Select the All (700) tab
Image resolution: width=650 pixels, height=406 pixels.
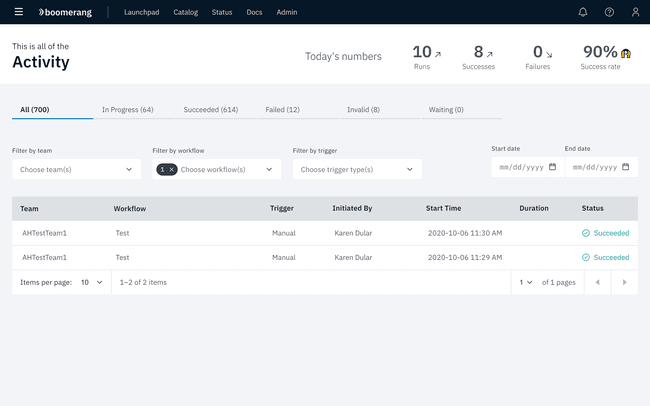coord(52,110)
